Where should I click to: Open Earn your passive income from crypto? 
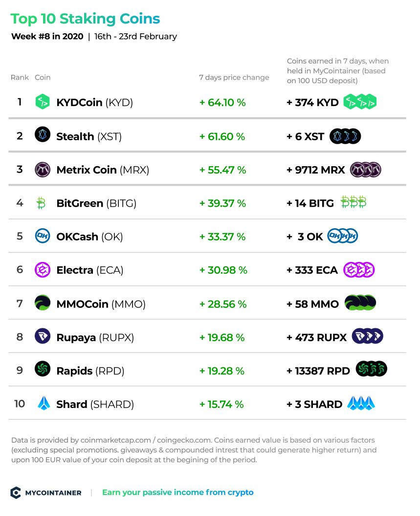[x=178, y=493]
